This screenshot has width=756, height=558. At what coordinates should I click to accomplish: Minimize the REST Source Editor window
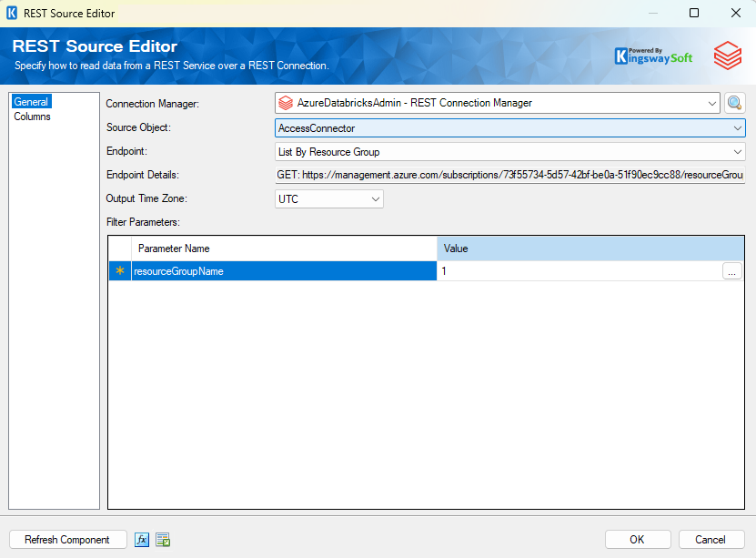tap(653, 13)
